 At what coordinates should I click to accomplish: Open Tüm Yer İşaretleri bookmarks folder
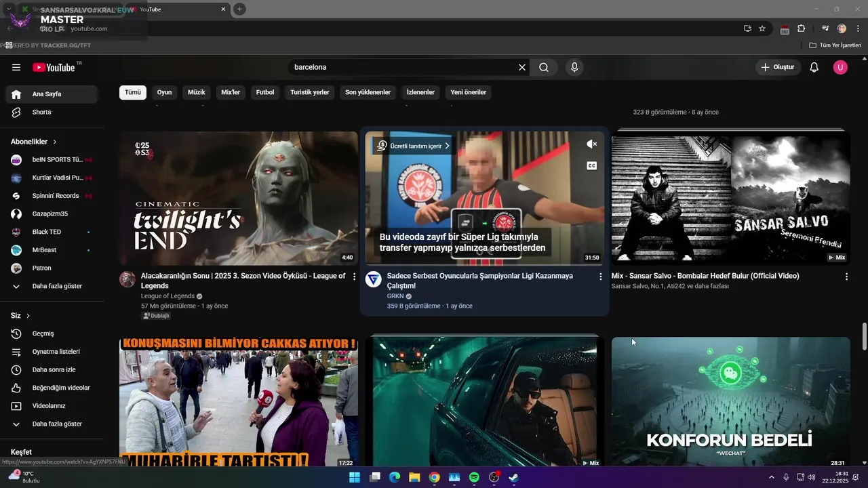coord(835,45)
